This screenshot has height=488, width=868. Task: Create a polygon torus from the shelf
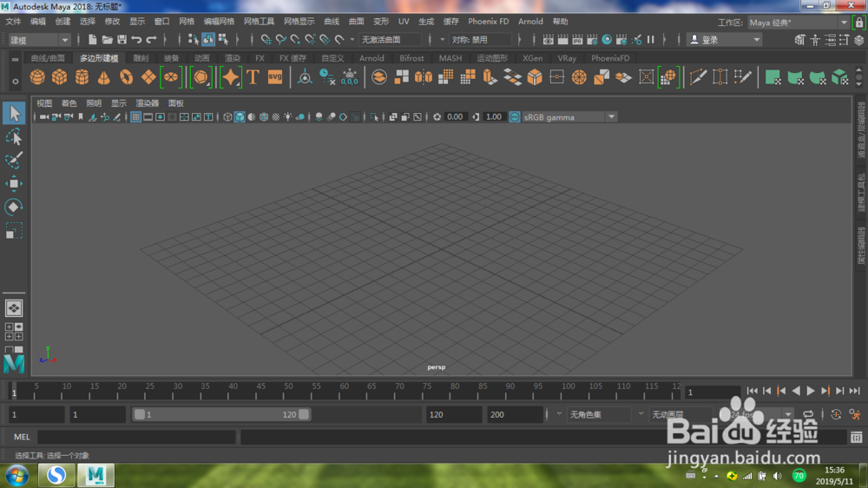[x=126, y=77]
